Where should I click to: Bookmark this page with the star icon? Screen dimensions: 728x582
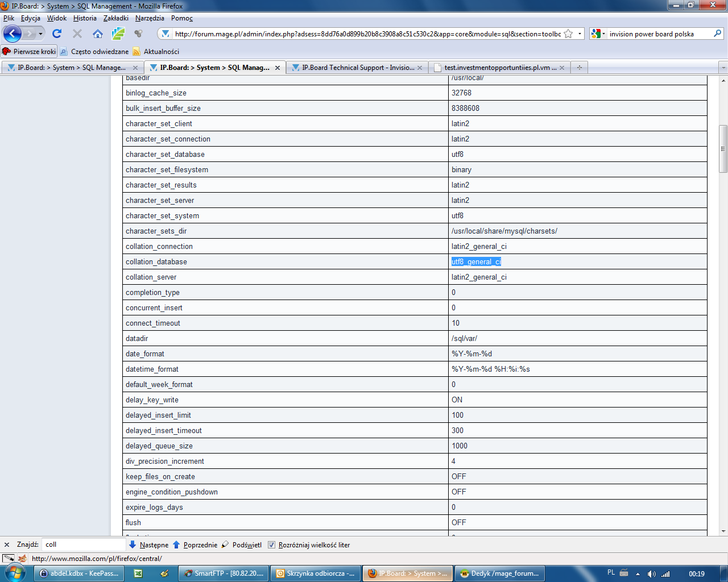click(x=568, y=34)
